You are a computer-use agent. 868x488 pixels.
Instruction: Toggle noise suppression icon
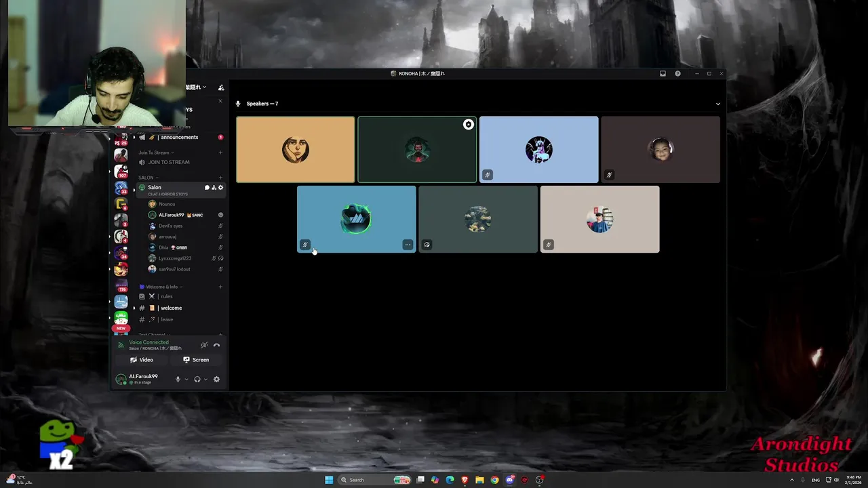204,345
